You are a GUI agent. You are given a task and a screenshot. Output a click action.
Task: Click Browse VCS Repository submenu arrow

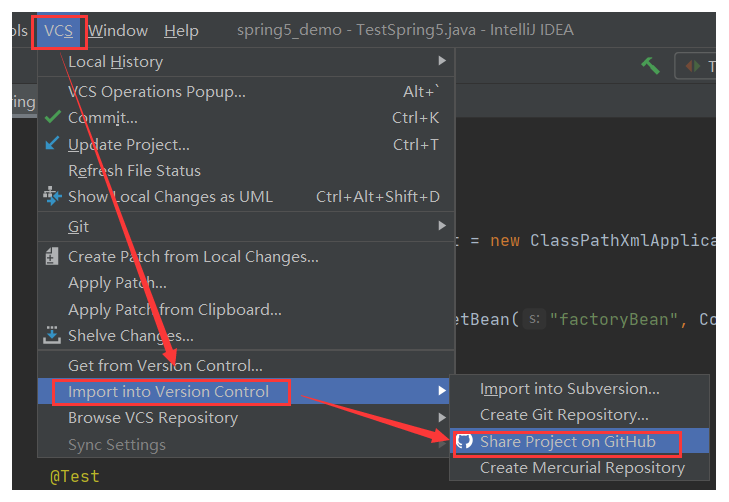point(442,417)
